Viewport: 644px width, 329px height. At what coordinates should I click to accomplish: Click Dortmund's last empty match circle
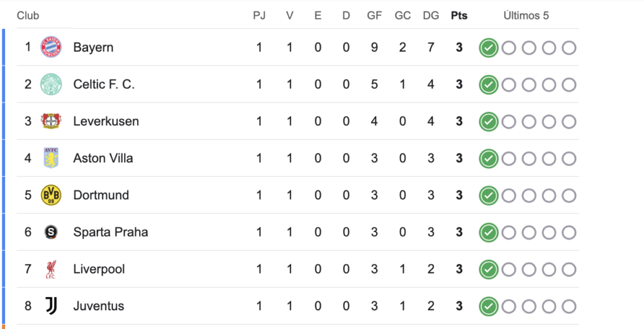569,196
